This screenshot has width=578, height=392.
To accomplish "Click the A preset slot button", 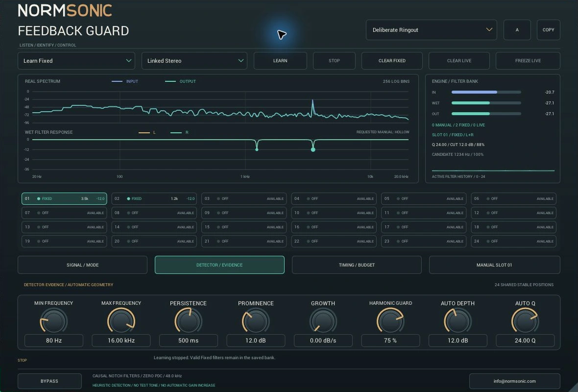I will click(x=517, y=30).
